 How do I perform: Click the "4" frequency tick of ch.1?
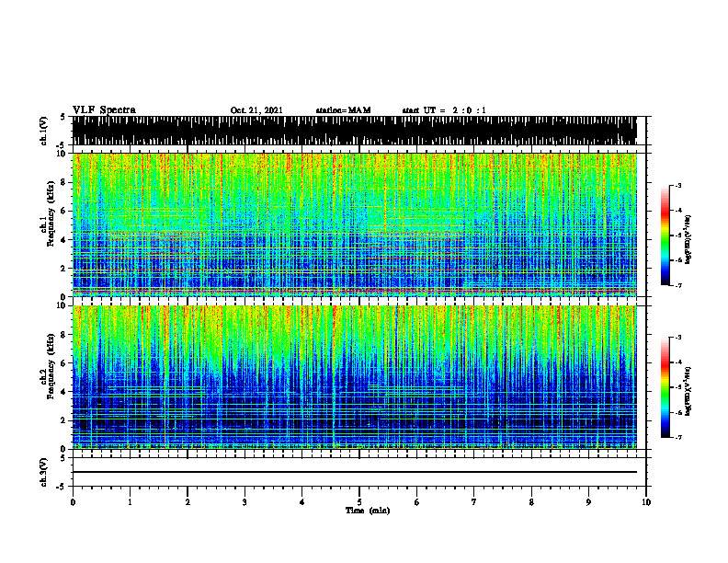64,240
